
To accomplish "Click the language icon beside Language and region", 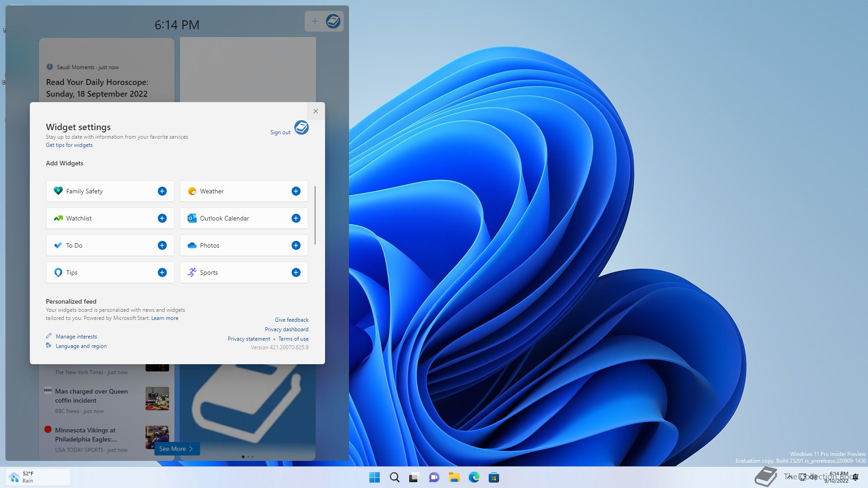I will (49, 346).
